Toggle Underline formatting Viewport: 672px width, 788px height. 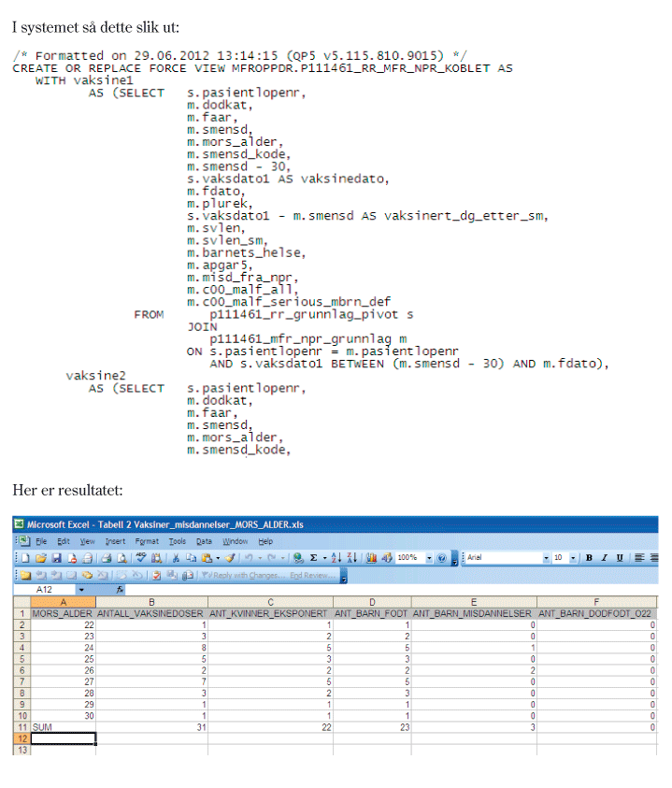click(621, 558)
